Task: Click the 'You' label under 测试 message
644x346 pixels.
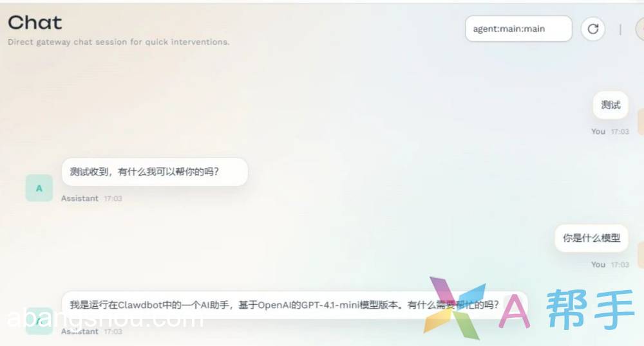Action: click(598, 131)
